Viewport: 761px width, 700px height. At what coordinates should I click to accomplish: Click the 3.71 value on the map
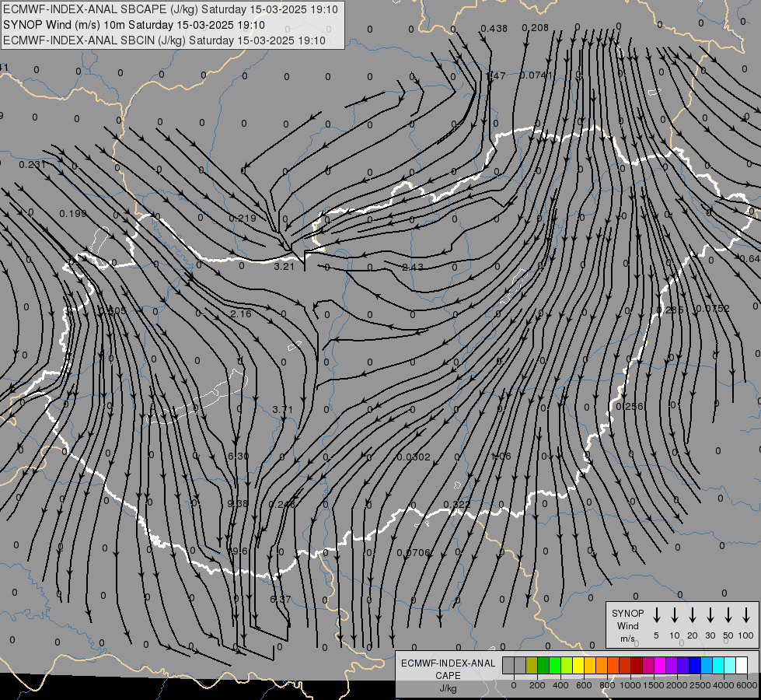coord(282,410)
